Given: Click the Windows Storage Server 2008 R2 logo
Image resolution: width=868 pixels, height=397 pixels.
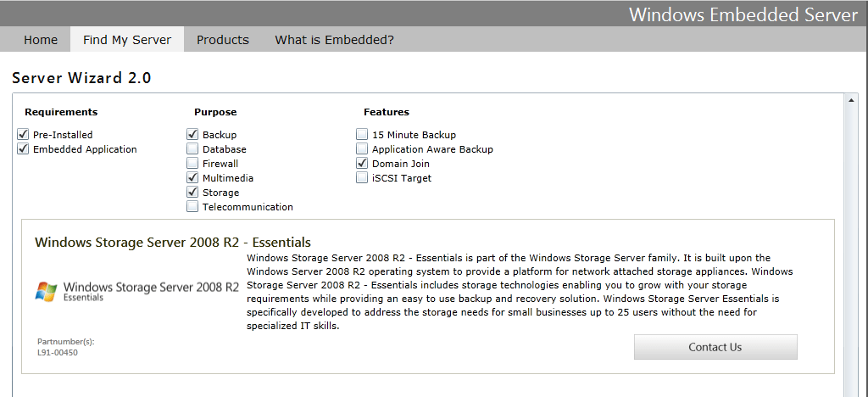Looking at the screenshot, I should [136, 291].
